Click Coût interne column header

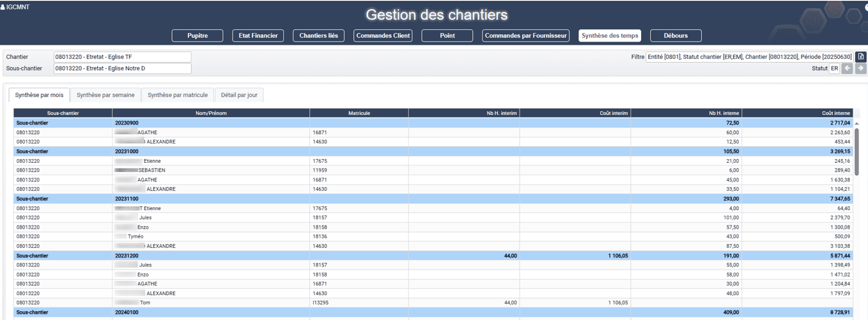[x=798, y=113]
